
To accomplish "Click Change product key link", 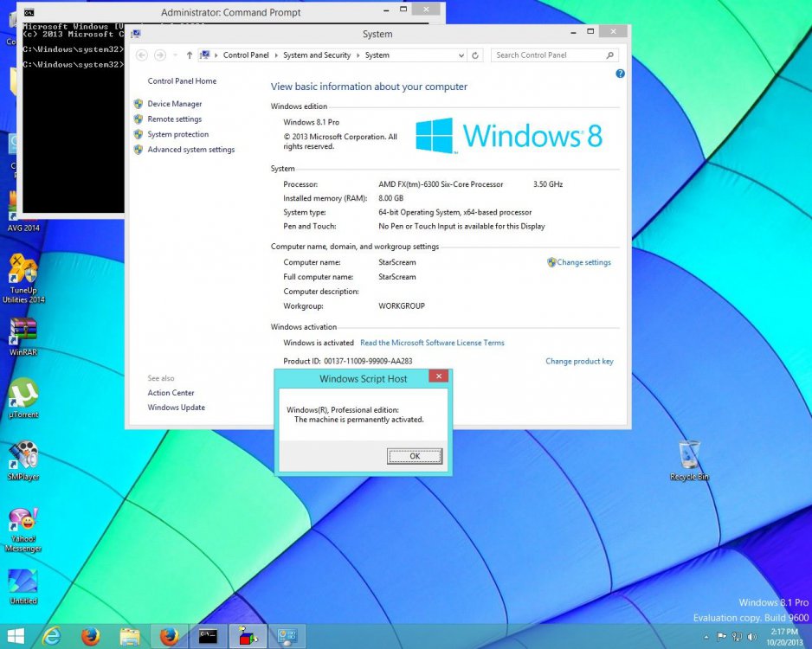I will 579,361.
